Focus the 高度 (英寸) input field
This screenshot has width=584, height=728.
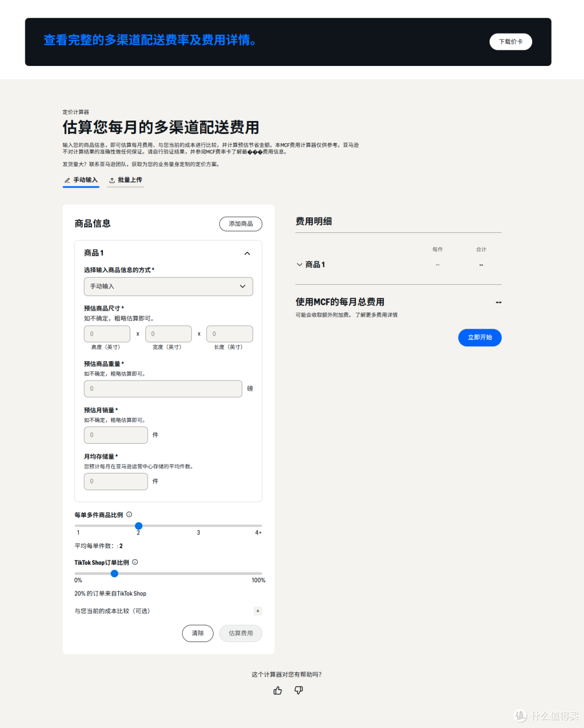107,333
